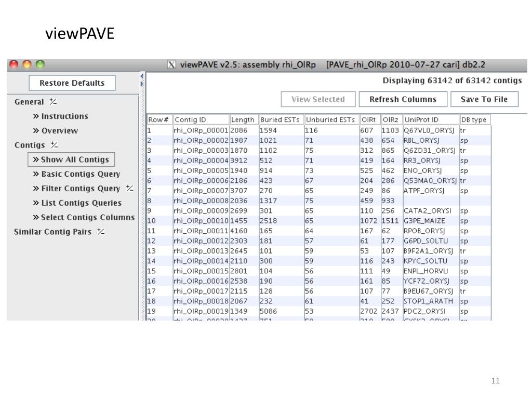
Task: Expand the Similar Contig Pairs section
Action: (x=101, y=231)
